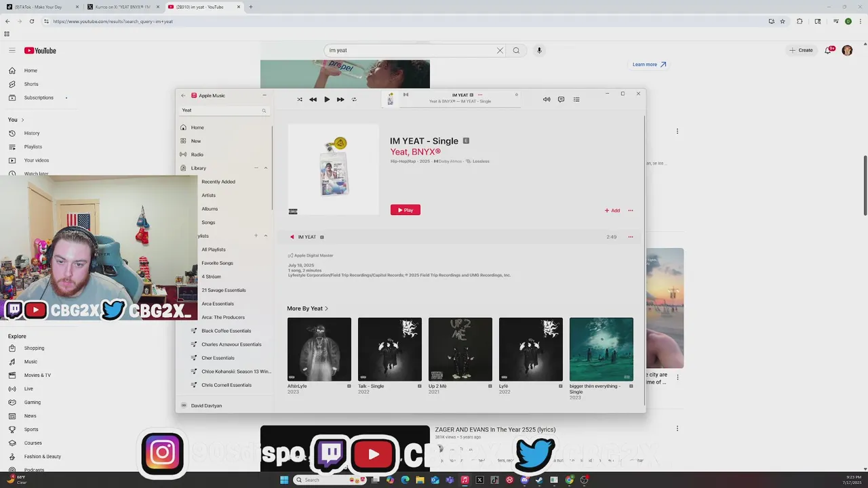Add IM YEAT single to library
Screen dimensions: 868x488
tap(612, 210)
